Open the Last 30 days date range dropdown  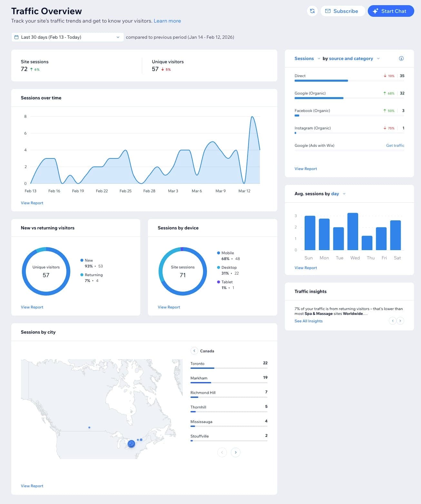coord(118,37)
